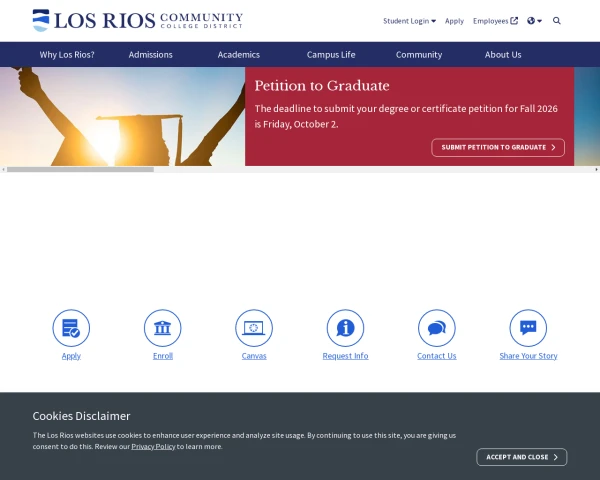Click the Request Info circle icon
Screen dimensions: 600x480
pyautogui.click(x=346, y=328)
